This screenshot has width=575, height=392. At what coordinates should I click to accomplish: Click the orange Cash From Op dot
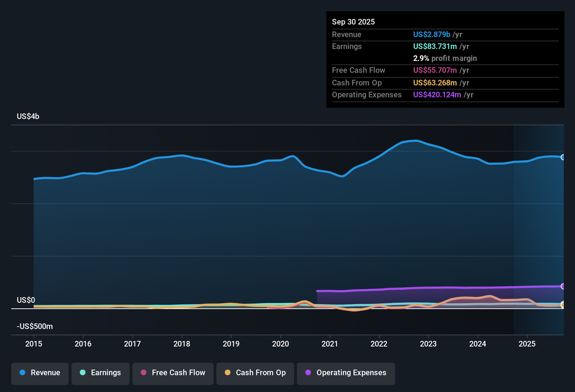click(228, 372)
